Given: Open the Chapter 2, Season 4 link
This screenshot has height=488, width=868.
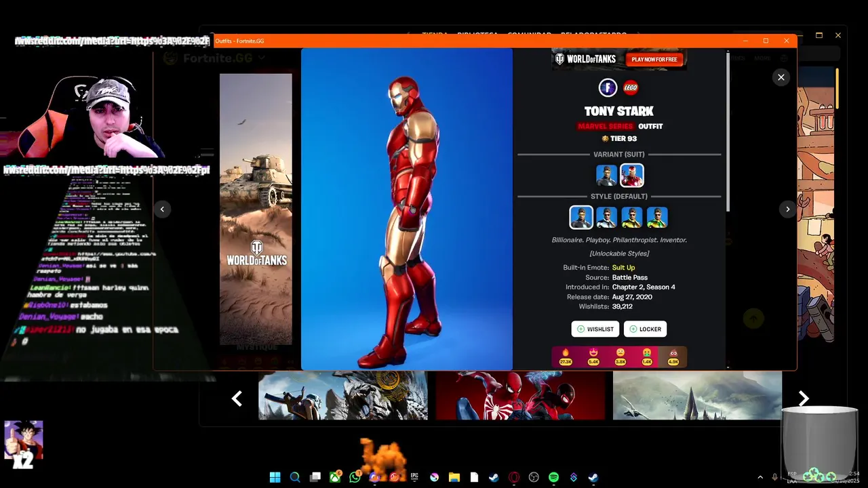Looking at the screenshot, I should pos(644,287).
